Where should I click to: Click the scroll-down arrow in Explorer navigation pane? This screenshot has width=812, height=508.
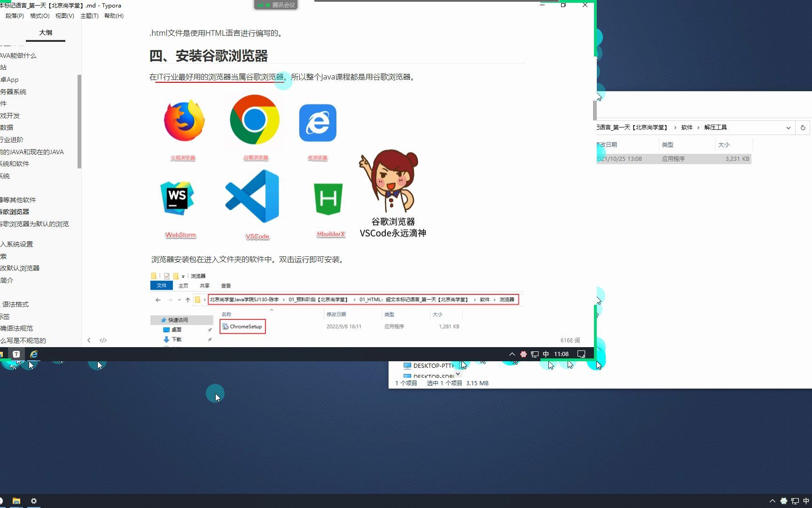click(x=458, y=374)
